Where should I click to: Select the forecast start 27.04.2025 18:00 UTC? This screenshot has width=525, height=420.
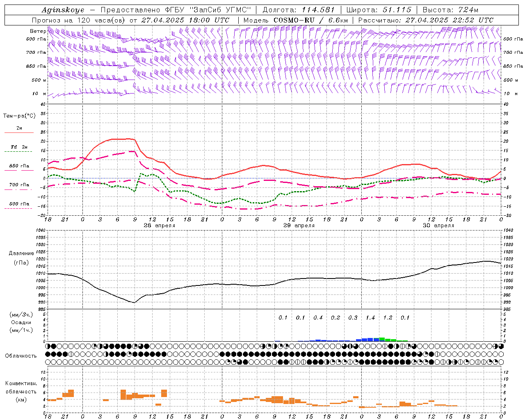click(x=186, y=20)
